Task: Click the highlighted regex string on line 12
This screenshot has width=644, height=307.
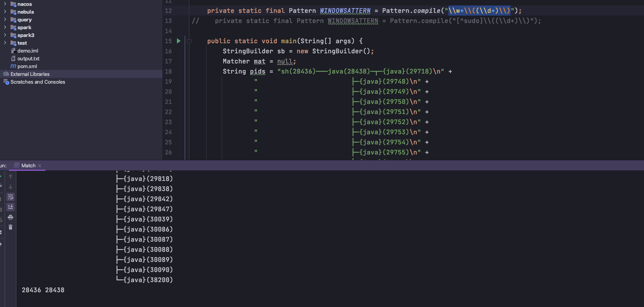Action: [x=479, y=11]
